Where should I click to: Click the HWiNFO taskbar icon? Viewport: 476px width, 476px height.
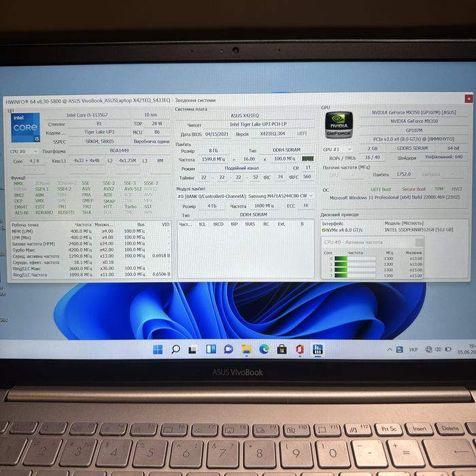click(318, 350)
